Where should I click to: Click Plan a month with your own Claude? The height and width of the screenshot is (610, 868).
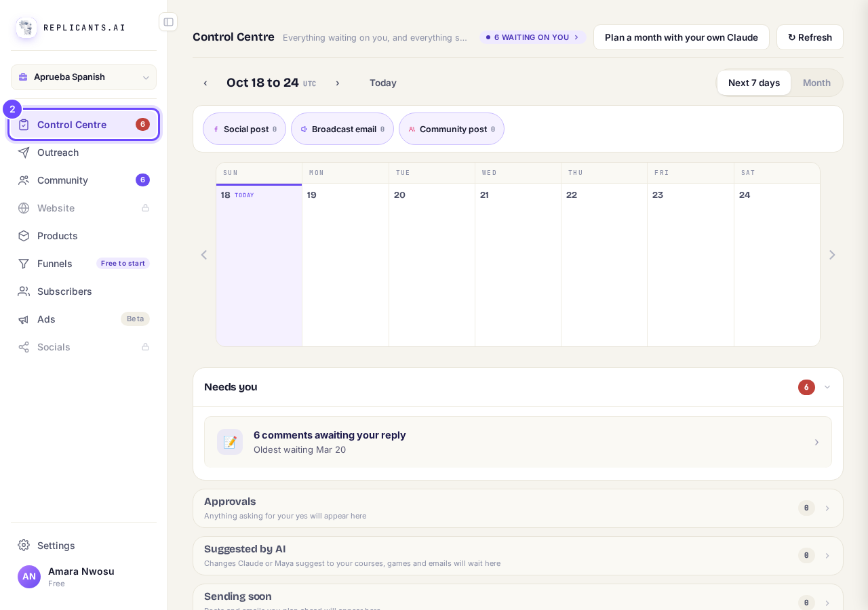pos(682,37)
